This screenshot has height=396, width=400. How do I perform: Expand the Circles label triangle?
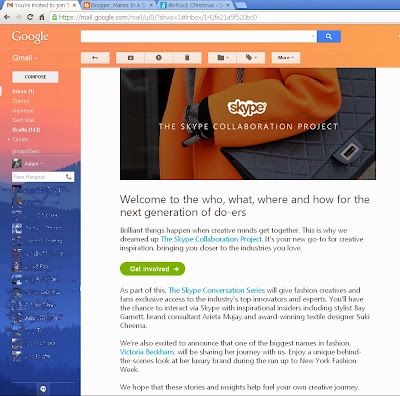pyautogui.click(x=9, y=139)
